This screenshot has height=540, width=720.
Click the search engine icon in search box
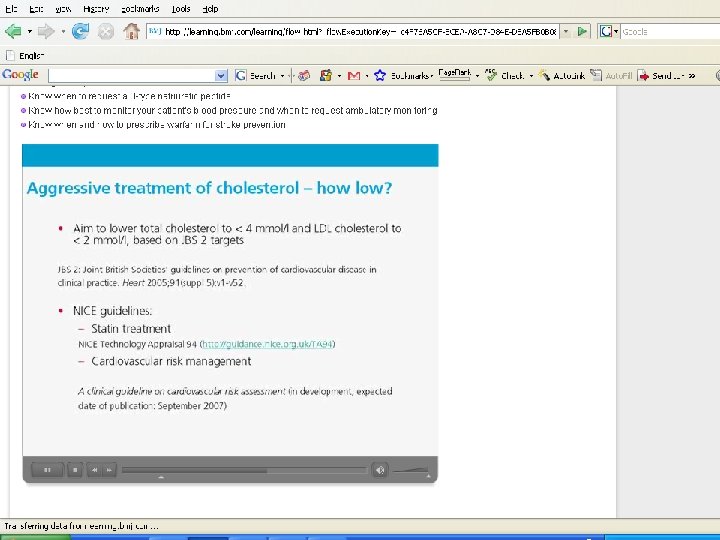click(x=606, y=32)
